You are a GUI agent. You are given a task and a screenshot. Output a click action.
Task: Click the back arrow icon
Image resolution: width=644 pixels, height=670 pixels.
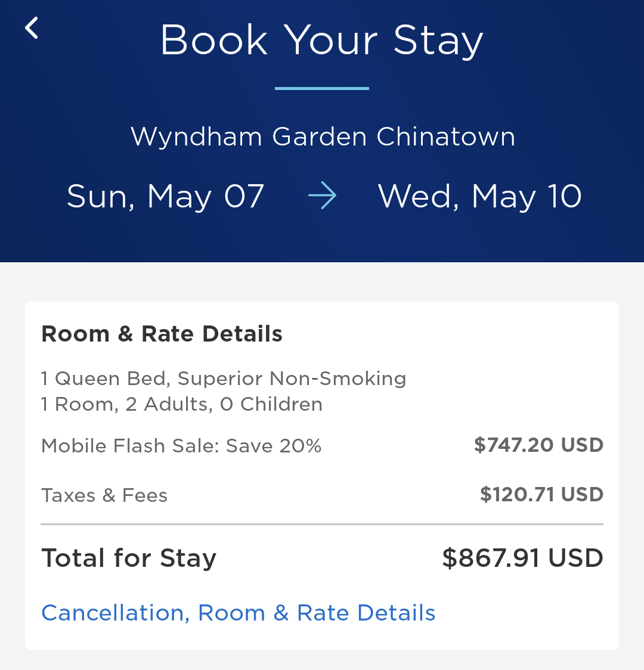point(31,29)
